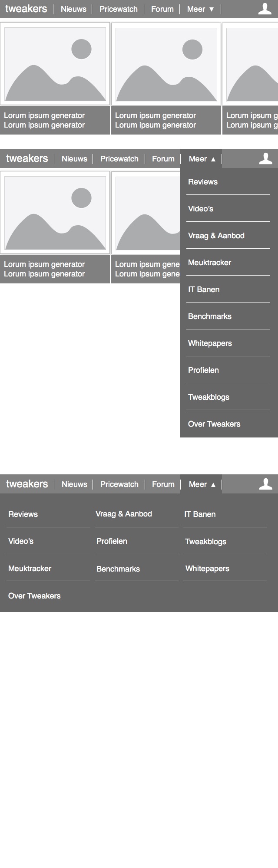Select Vraag & Aanbod in the three-column menu
Screen dimensions: 278x868
(x=124, y=514)
